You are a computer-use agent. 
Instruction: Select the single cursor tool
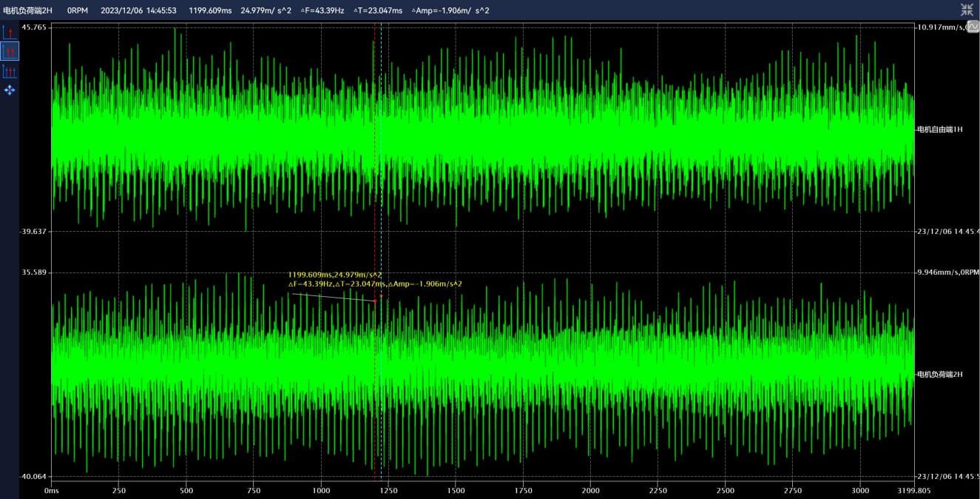10,32
